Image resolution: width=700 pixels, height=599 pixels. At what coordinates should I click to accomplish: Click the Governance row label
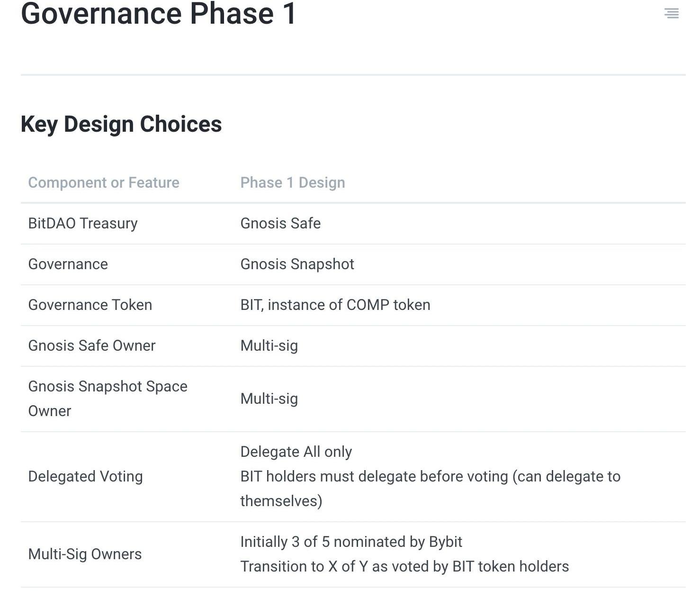68,264
